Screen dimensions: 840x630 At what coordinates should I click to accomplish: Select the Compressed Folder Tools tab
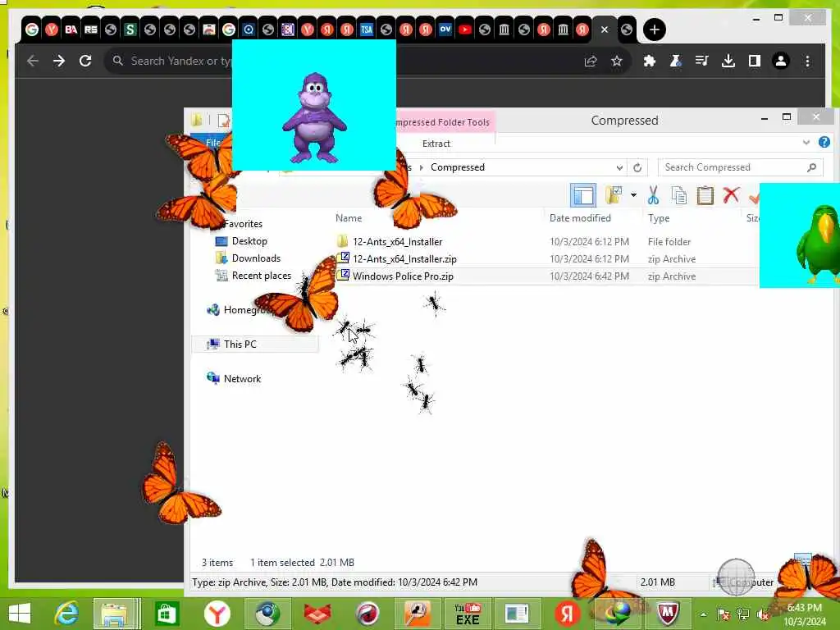point(442,122)
